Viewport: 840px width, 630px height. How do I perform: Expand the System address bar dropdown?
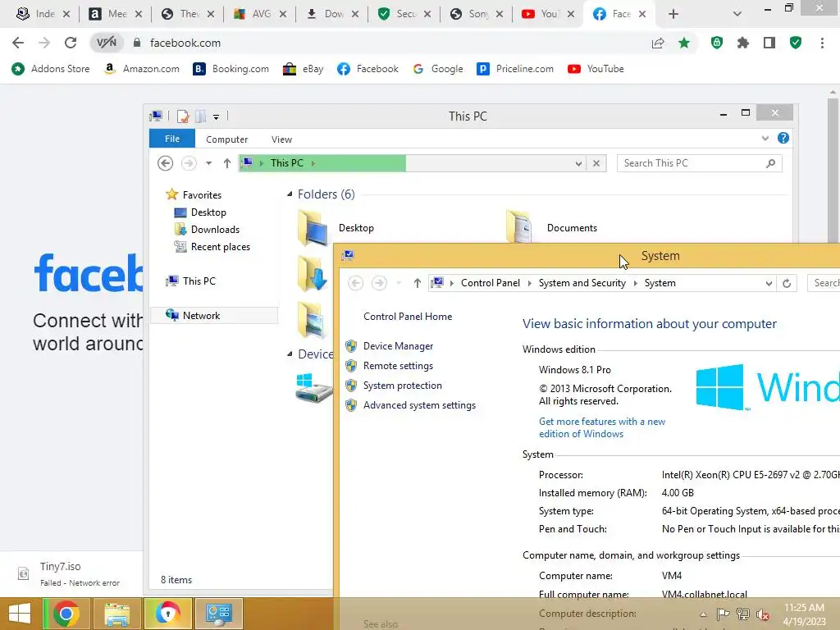[x=769, y=283]
